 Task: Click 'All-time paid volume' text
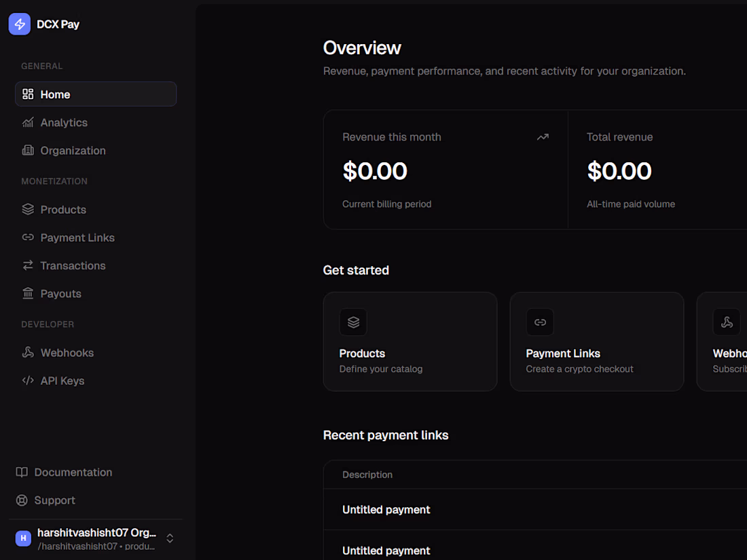point(631,204)
